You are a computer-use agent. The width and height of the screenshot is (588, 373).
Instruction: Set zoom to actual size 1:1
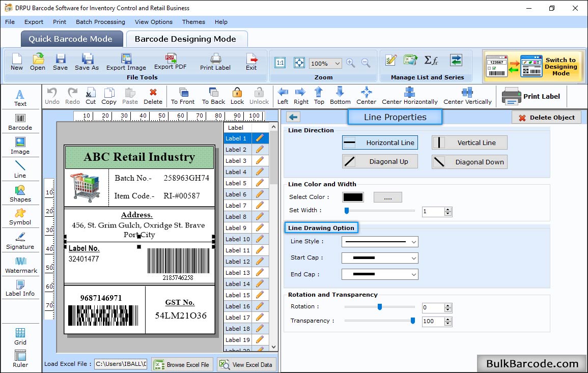click(x=280, y=63)
